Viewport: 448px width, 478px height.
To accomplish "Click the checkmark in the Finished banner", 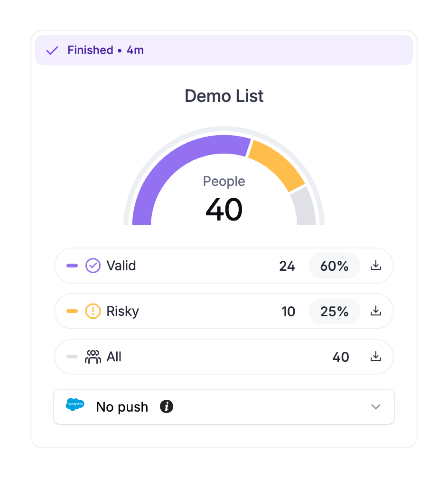I will click(52, 50).
